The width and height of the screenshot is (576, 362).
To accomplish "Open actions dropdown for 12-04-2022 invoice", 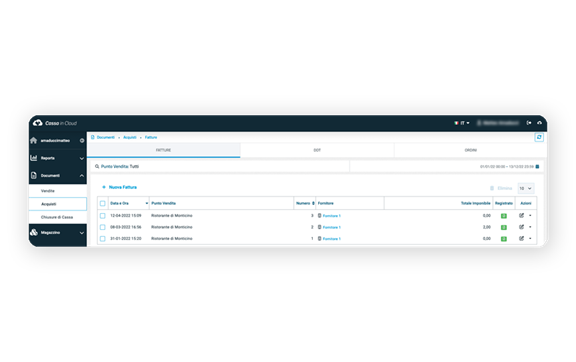I will [x=530, y=216].
